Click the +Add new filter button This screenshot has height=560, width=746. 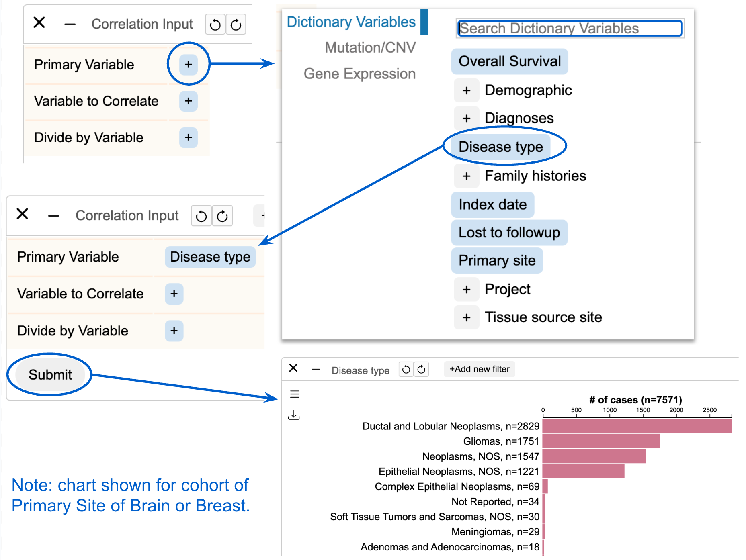coord(479,369)
